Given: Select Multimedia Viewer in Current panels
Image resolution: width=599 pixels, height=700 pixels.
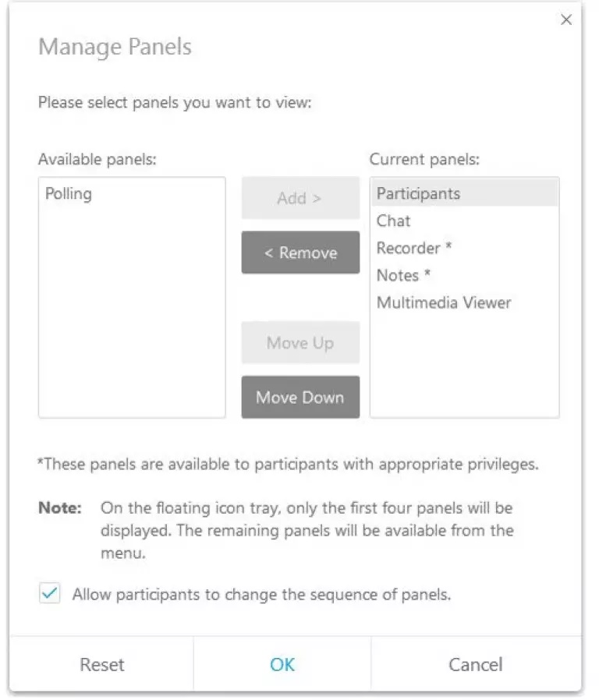Looking at the screenshot, I should [444, 302].
